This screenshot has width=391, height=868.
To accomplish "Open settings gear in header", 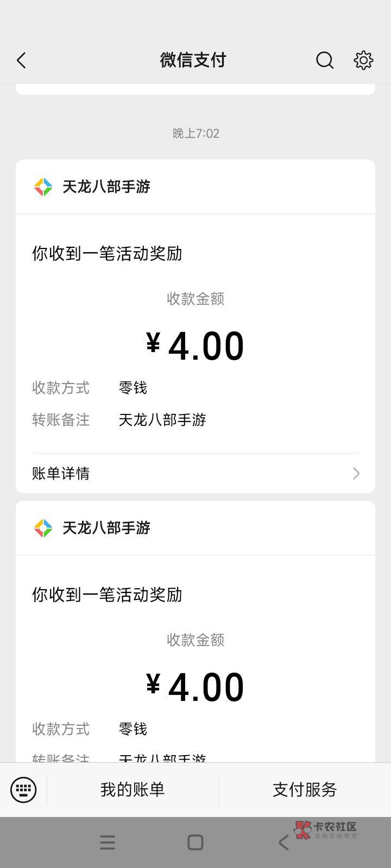I will tap(363, 60).
